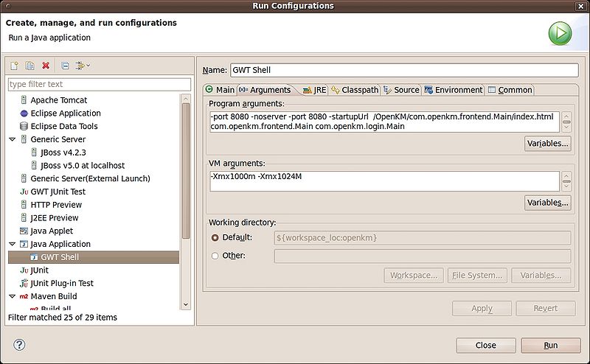The width and height of the screenshot is (590, 364).
Task: Click the HTTP Preview icon
Action: pyautogui.click(x=24, y=205)
